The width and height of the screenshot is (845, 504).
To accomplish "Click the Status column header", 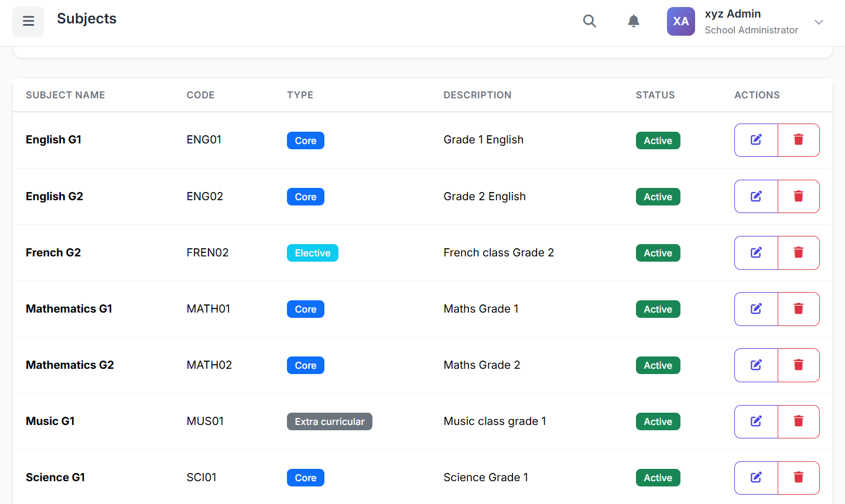I will 655,95.
